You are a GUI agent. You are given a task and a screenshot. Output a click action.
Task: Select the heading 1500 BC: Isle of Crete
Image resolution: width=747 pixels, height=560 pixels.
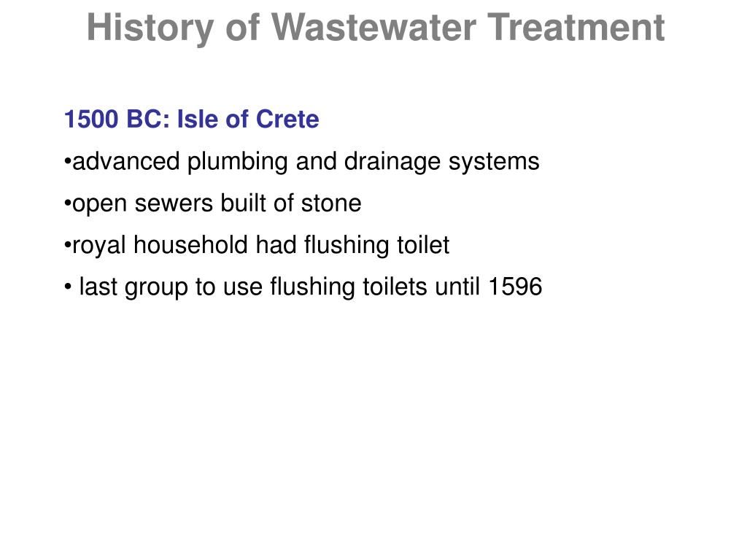coord(191,119)
